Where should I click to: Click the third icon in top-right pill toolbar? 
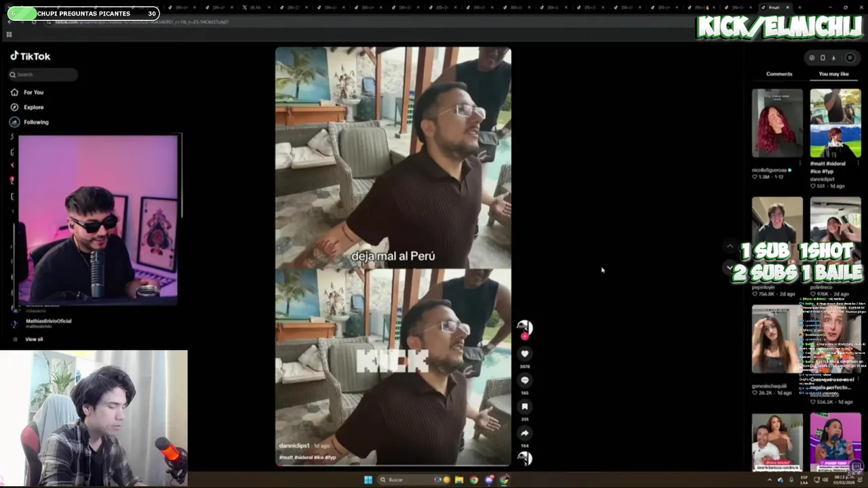[833, 58]
